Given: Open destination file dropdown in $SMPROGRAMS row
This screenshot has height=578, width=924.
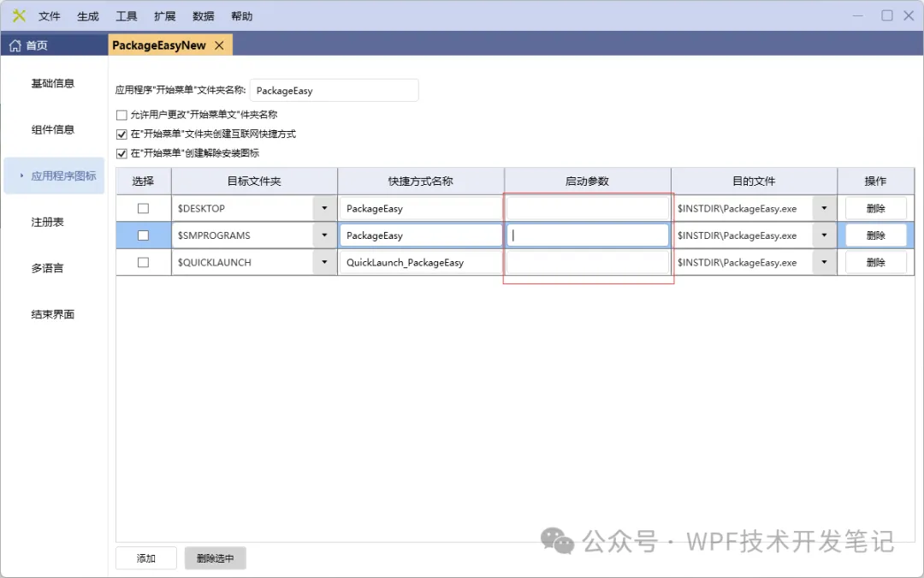Looking at the screenshot, I should pyautogui.click(x=824, y=235).
